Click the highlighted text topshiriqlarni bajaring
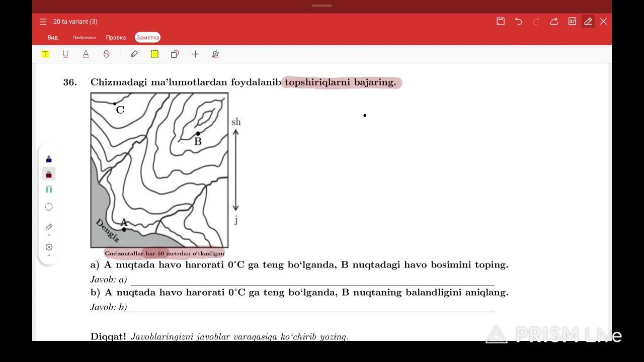Viewport: 644px width, 362px height. (x=341, y=82)
